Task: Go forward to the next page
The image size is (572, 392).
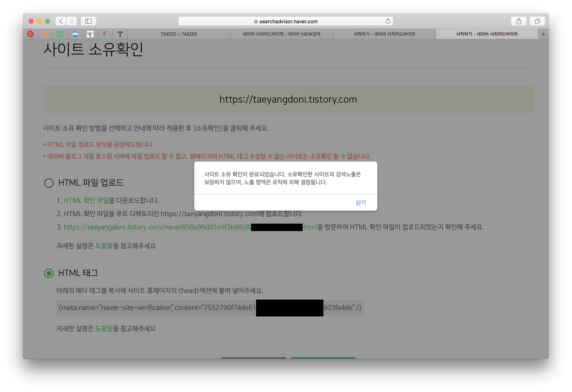Action: [x=71, y=21]
